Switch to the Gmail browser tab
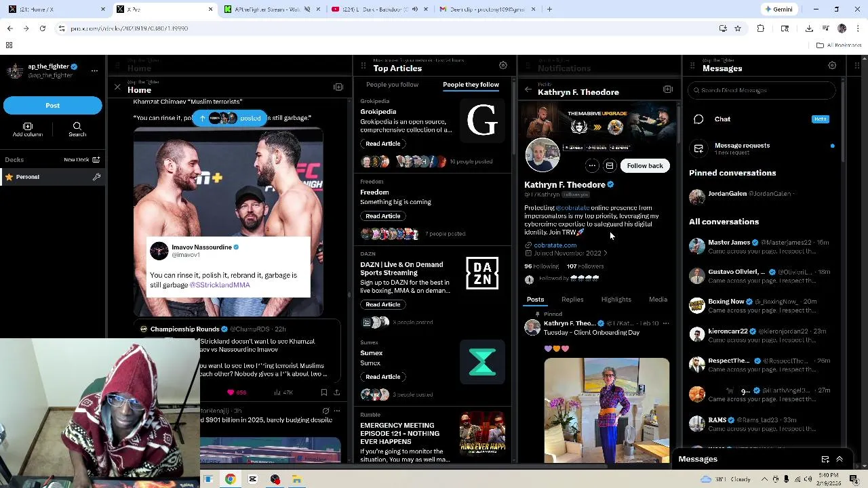Screen dimensions: 868x488 pos(487,9)
